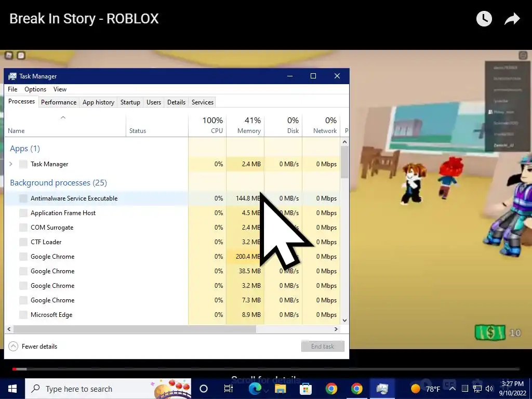Click the Apps (1) group header
This screenshot has width=532, height=399.
25,149
